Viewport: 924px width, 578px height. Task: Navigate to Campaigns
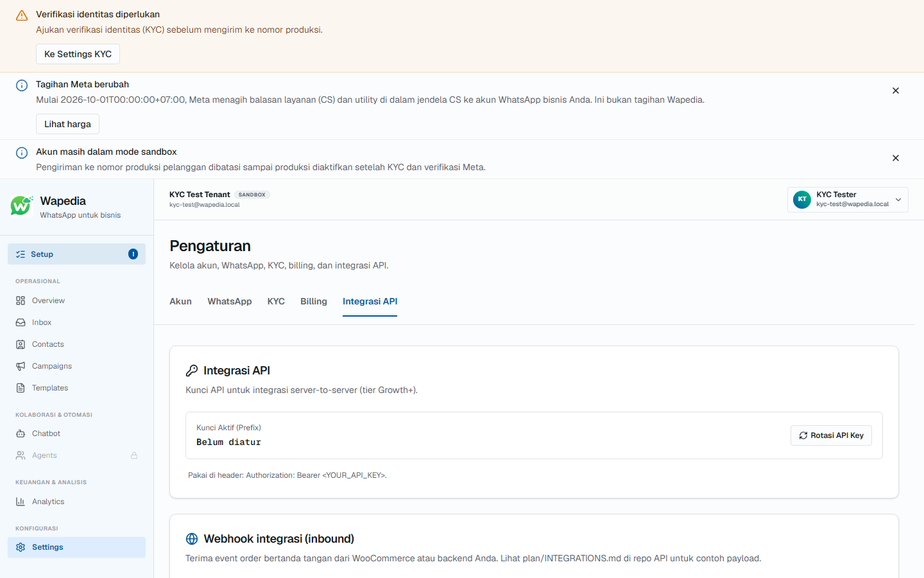(x=76, y=366)
